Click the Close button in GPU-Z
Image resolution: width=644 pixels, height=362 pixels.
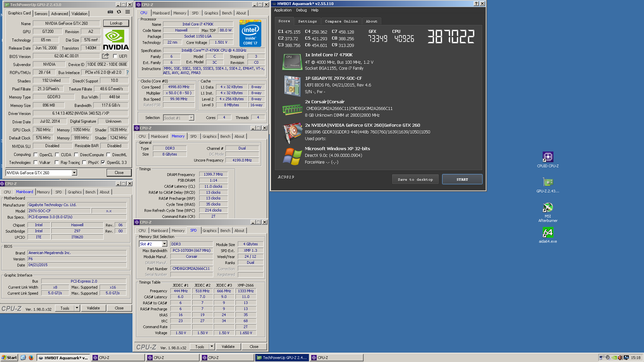pyautogui.click(x=119, y=173)
